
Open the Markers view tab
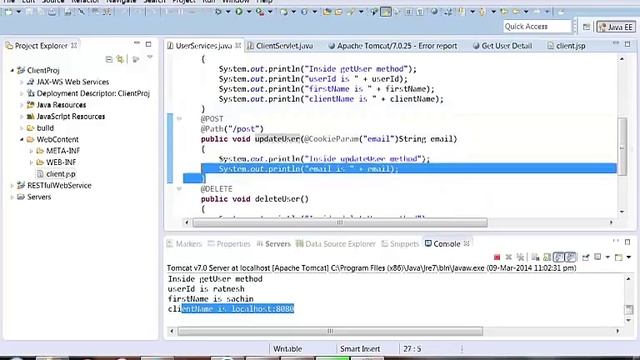coord(184,244)
